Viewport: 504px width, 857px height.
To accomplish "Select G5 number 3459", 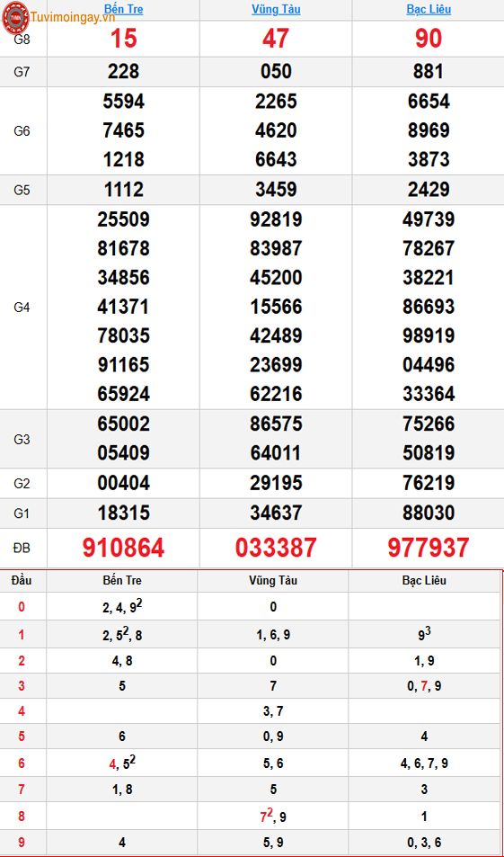I will pyautogui.click(x=276, y=189).
